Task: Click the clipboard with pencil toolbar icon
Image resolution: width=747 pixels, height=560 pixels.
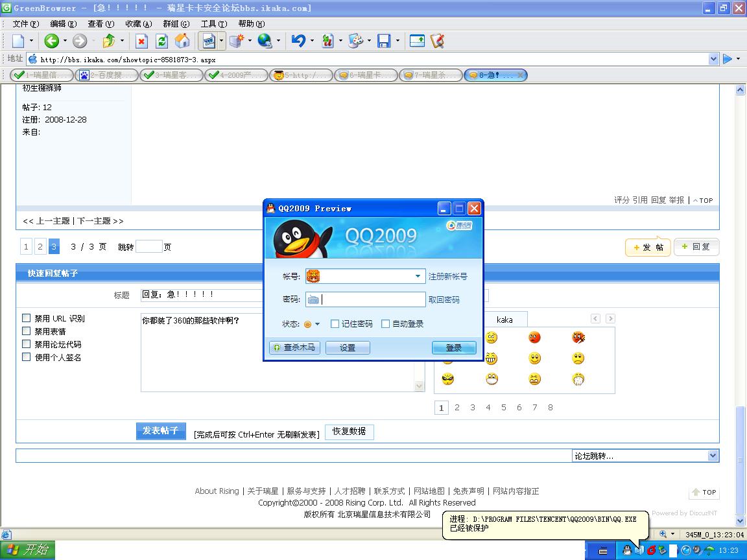Action: [x=437, y=41]
